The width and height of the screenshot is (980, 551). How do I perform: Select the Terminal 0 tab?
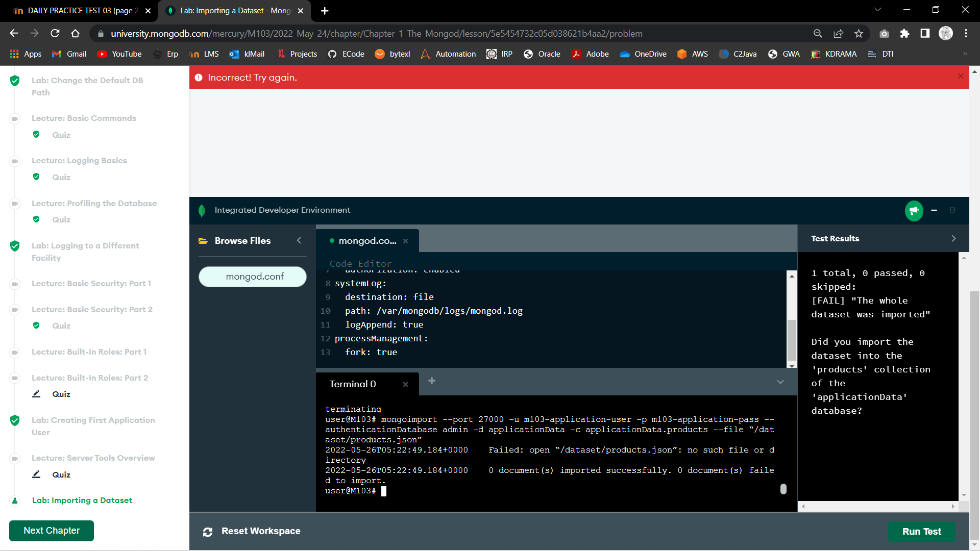coord(353,384)
